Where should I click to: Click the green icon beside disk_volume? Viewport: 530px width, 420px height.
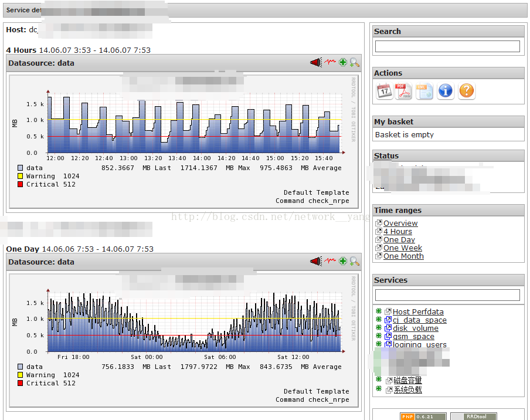point(379,327)
